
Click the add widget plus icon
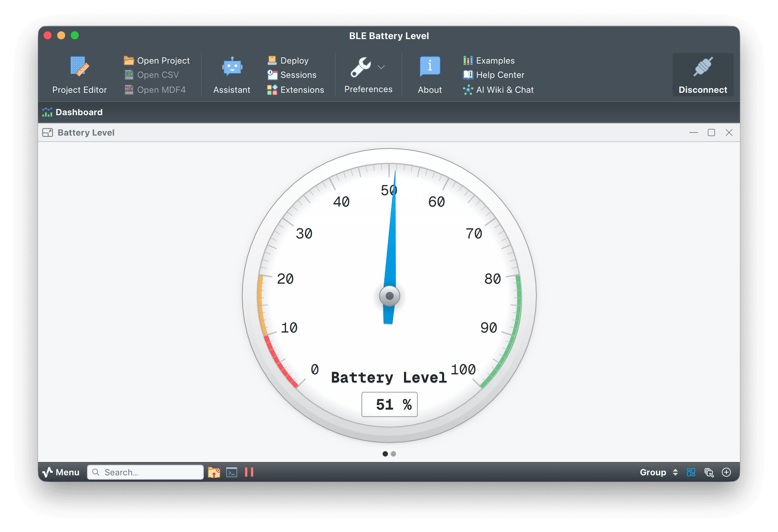click(x=726, y=472)
